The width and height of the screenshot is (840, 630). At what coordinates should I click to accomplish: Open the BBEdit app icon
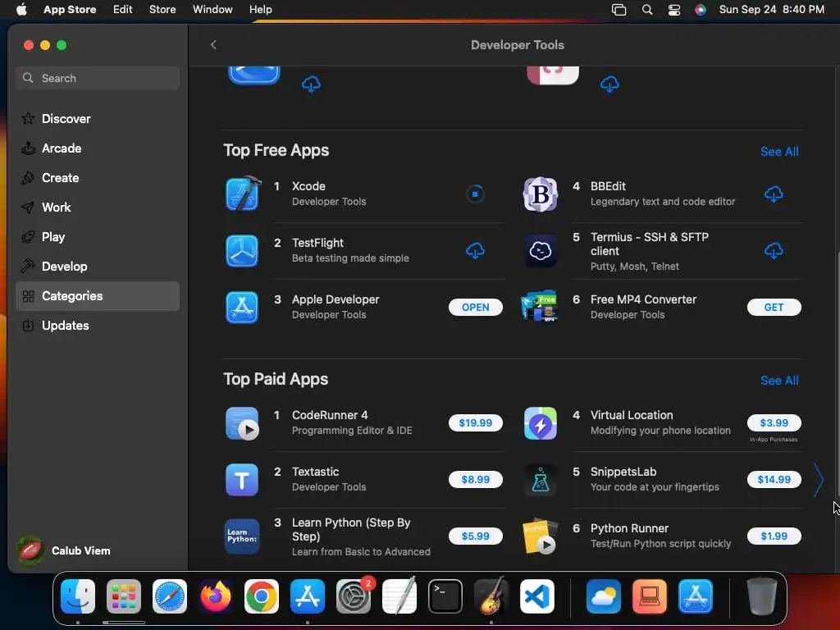540,194
